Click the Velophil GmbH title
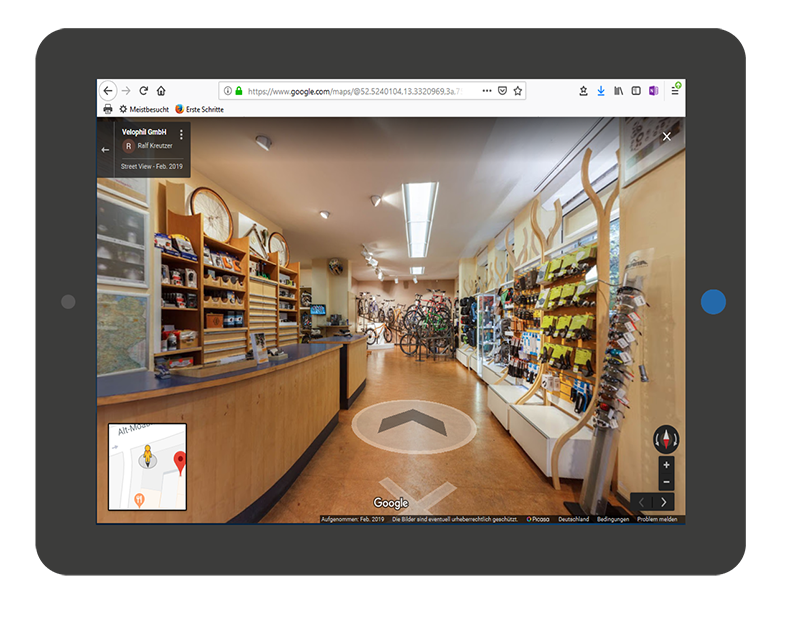Viewport: 800px width, 632px height. [x=144, y=132]
